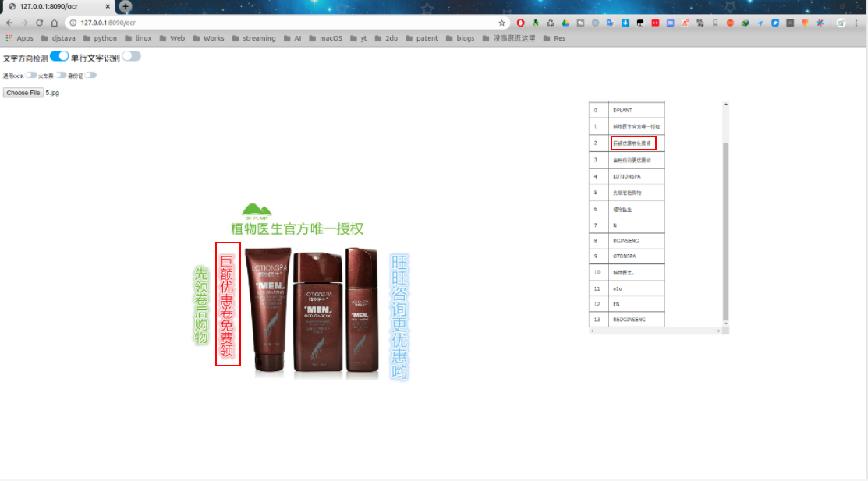Screen dimensions: 868x481
Task: Open a new browser tab with plus
Action: [x=126, y=7]
